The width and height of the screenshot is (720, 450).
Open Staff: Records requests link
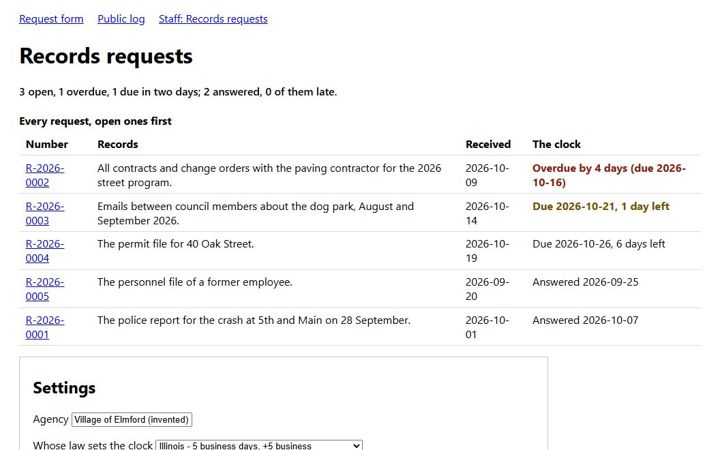213,19
